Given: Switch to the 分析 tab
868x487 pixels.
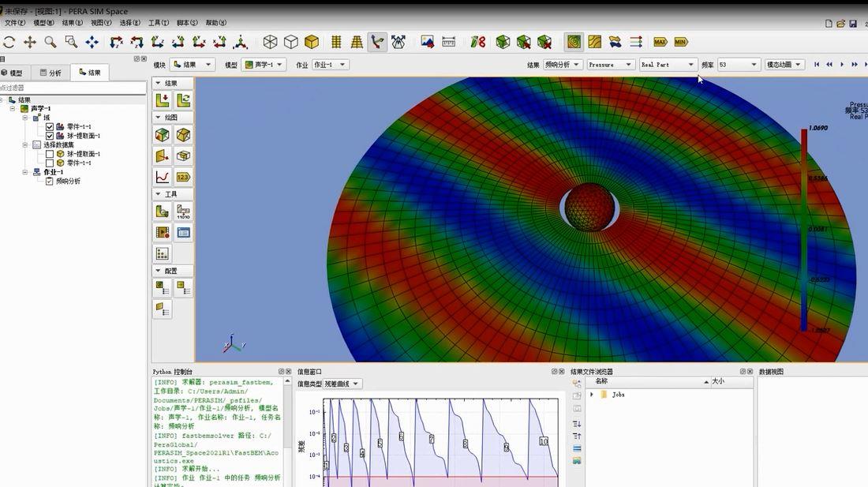Looking at the screenshot, I should click(x=50, y=73).
